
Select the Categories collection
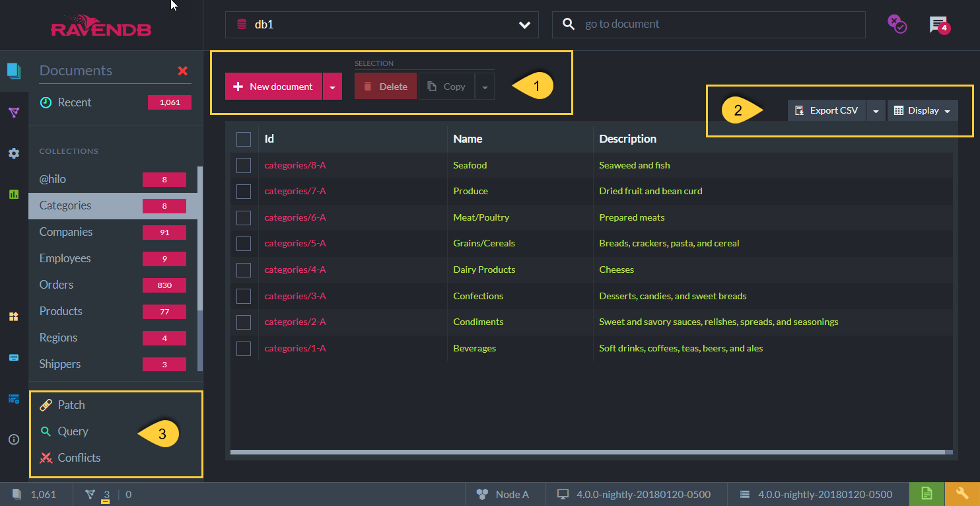[113, 205]
